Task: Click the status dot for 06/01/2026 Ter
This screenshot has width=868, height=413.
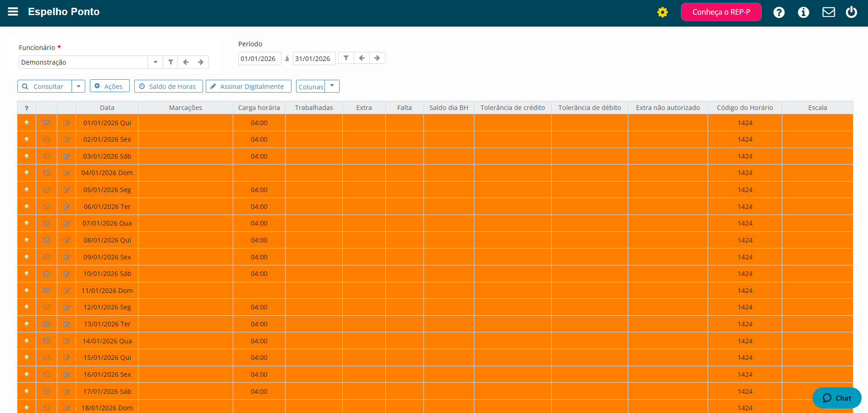Action: coord(27,206)
